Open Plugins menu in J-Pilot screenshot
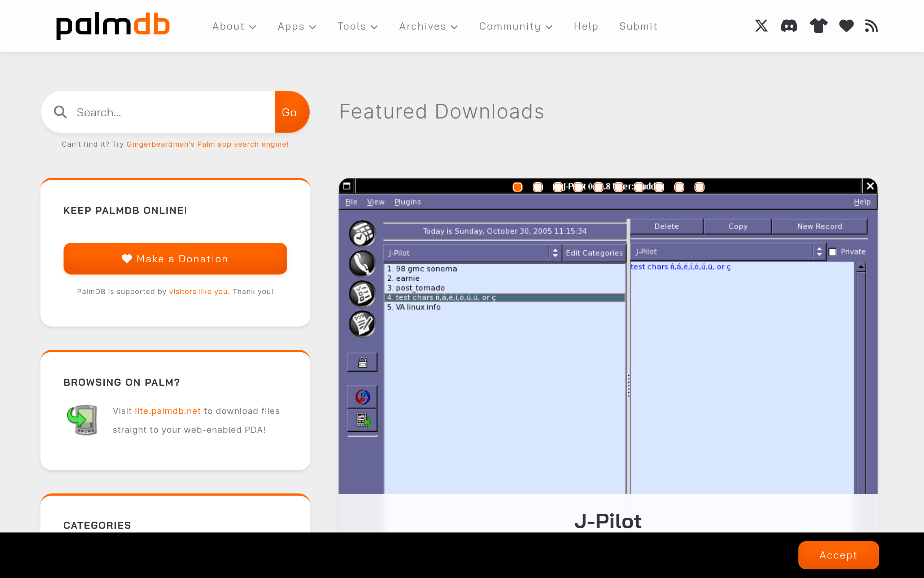The image size is (924, 578). [x=407, y=202]
